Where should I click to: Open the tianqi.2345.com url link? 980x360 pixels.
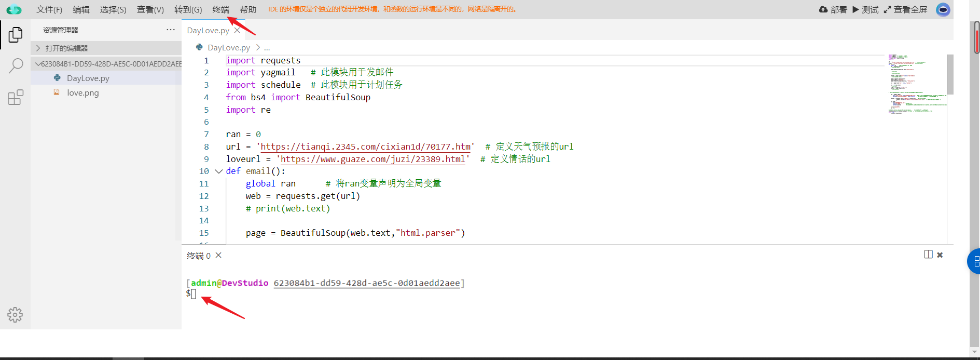(366, 146)
